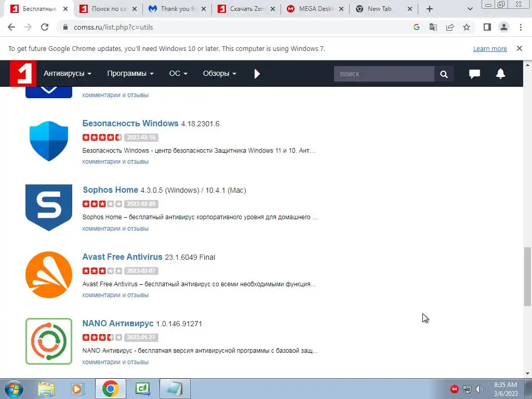Open the NANO Antivirus logo icon
532x399 pixels.
tap(49, 341)
